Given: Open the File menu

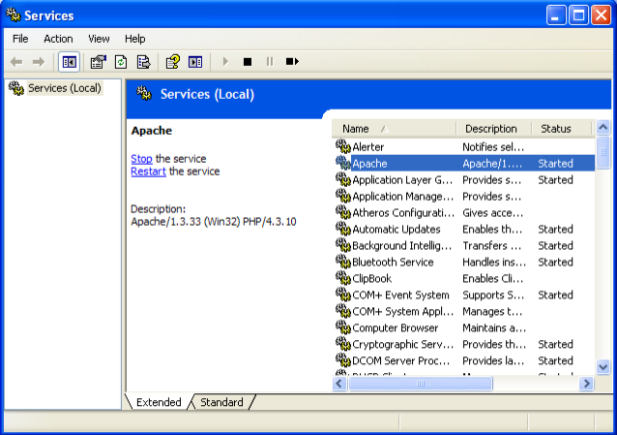Looking at the screenshot, I should 20,38.
